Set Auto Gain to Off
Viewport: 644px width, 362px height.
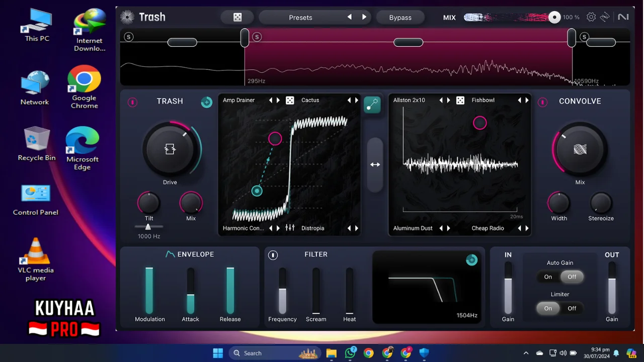click(572, 277)
